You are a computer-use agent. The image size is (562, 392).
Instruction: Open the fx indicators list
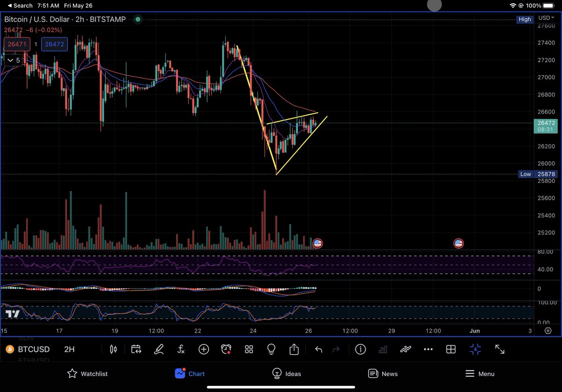181,349
